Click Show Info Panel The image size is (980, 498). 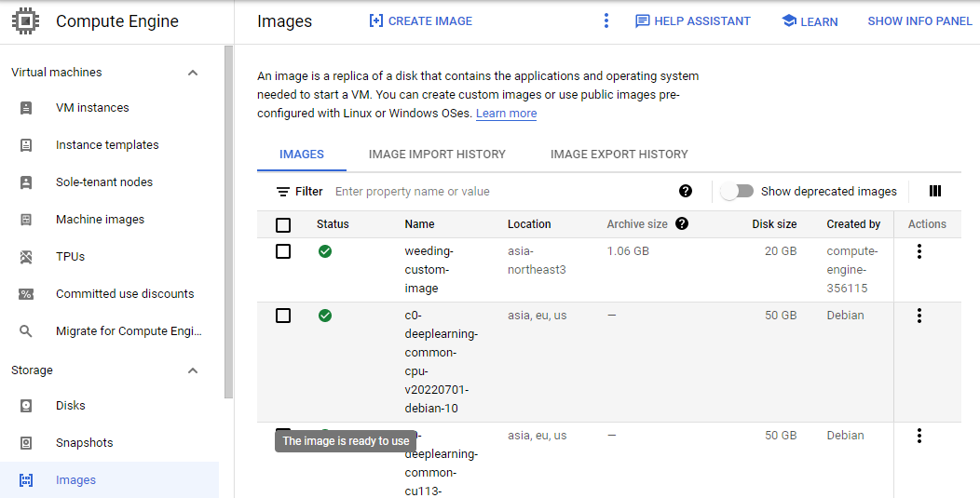[920, 21]
